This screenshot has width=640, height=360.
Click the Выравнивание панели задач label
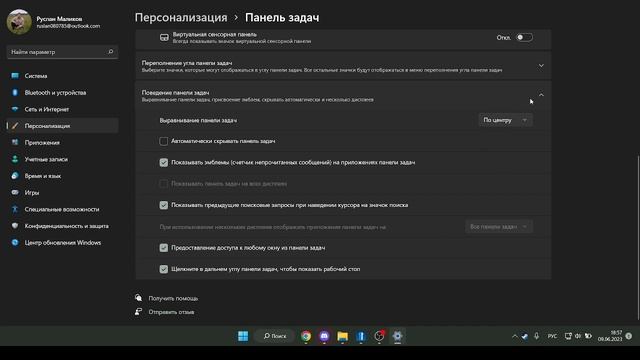tap(198, 120)
